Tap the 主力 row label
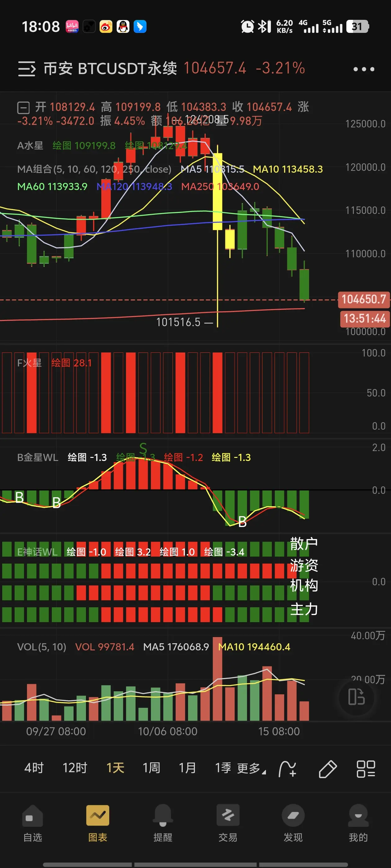The width and height of the screenshot is (391, 868). [304, 609]
